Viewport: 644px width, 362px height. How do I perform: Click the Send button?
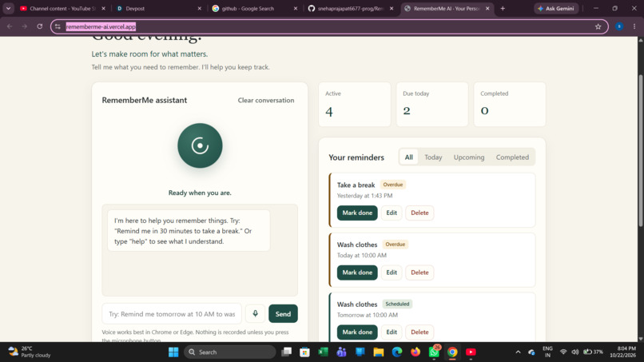283,313
